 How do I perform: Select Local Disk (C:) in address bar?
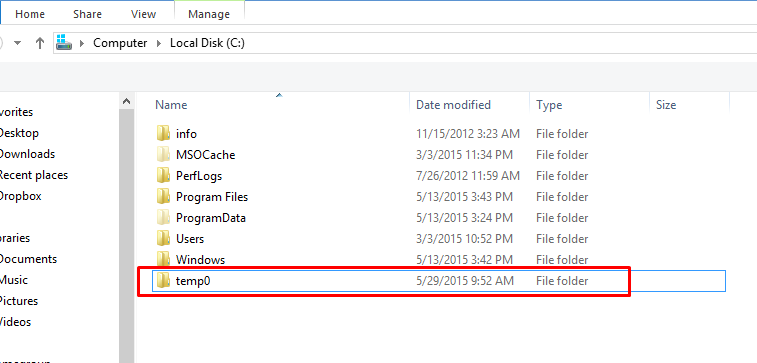(207, 43)
